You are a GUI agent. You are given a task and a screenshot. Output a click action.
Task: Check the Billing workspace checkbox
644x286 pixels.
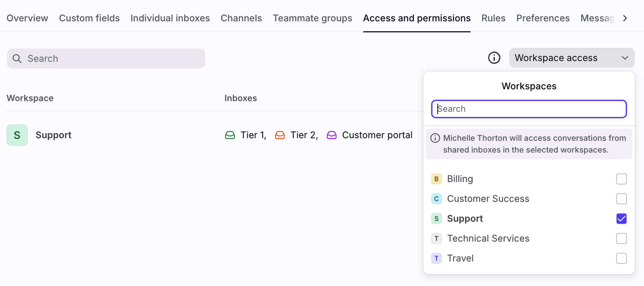(x=621, y=179)
